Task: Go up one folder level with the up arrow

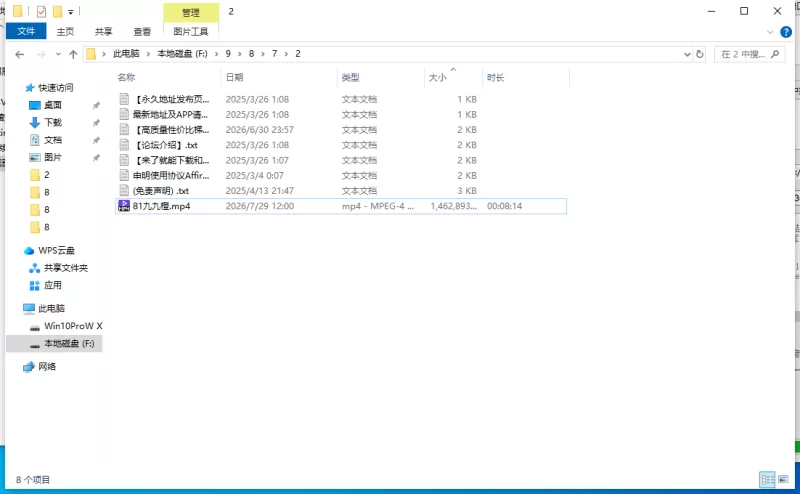Action: point(73,54)
